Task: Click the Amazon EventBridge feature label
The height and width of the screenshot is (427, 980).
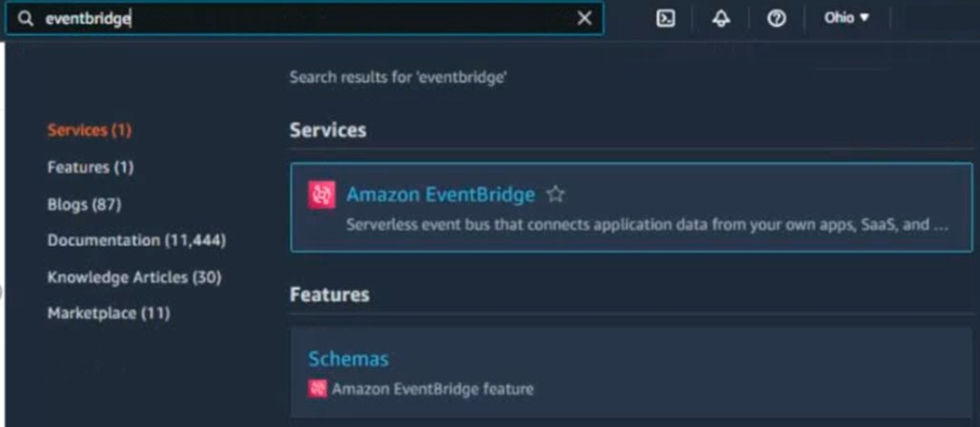Action: (433, 388)
